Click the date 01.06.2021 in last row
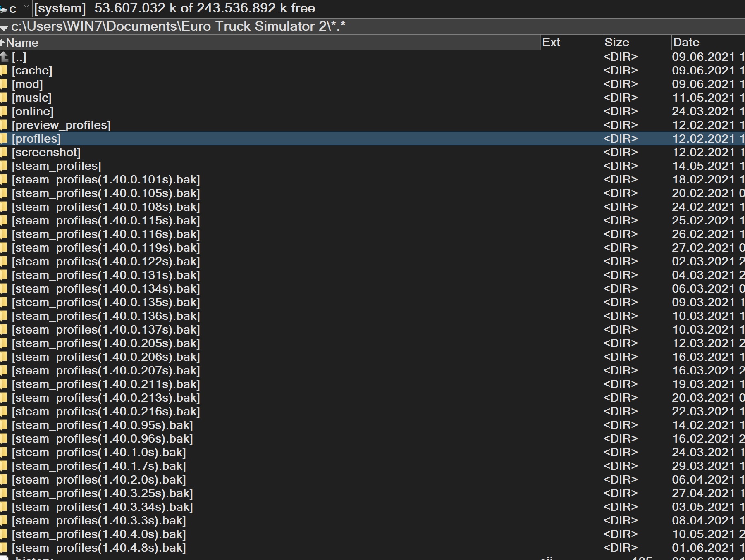Screen dimensions: 745x560 pyautogui.click(x=703, y=548)
